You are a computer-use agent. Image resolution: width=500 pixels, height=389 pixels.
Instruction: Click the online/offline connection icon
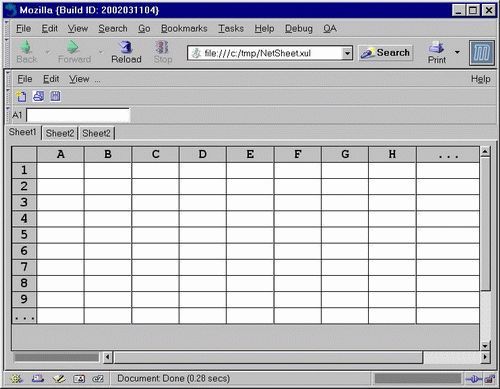point(473,379)
